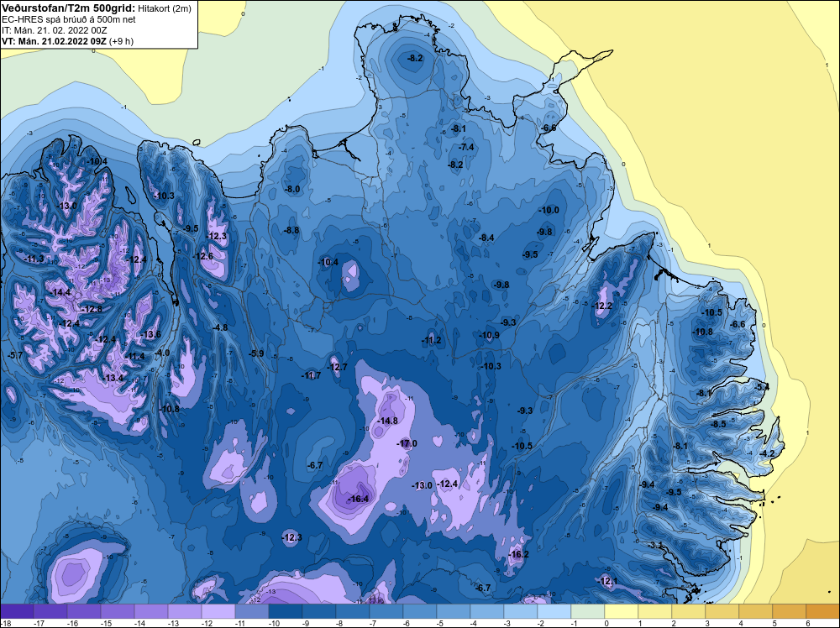Click the -4.2 temperature value

(x=767, y=453)
